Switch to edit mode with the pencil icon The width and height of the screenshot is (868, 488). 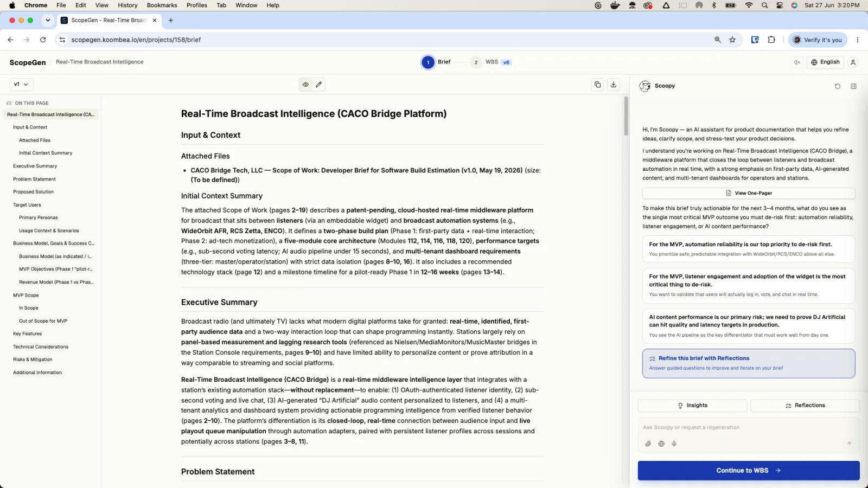tap(319, 85)
